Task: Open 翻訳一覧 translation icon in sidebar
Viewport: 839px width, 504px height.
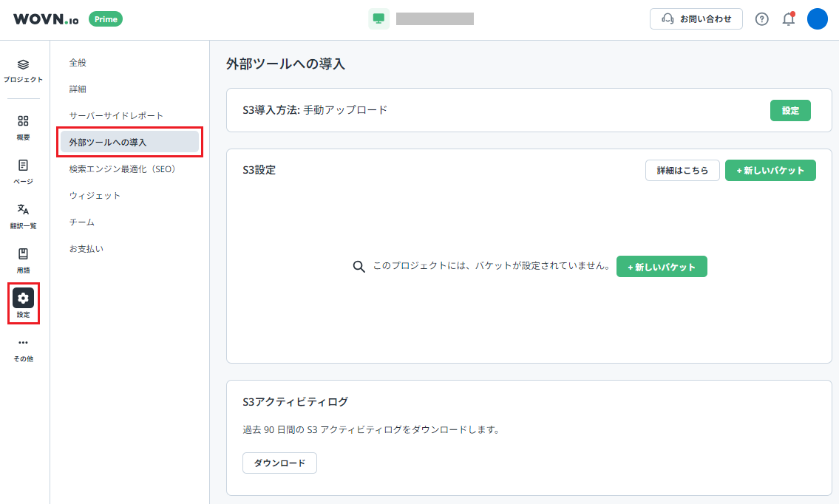Action: point(23,210)
